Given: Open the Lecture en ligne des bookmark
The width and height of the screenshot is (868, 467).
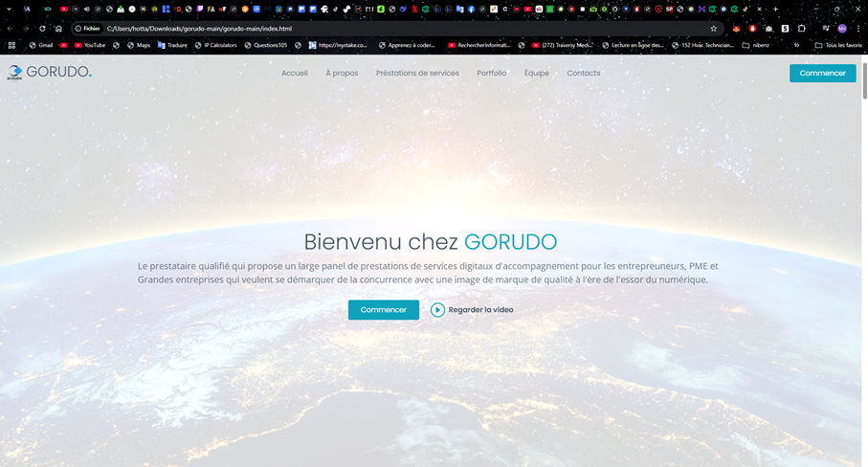Looking at the screenshot, I should pyautogui.click(x=634, y=45).
